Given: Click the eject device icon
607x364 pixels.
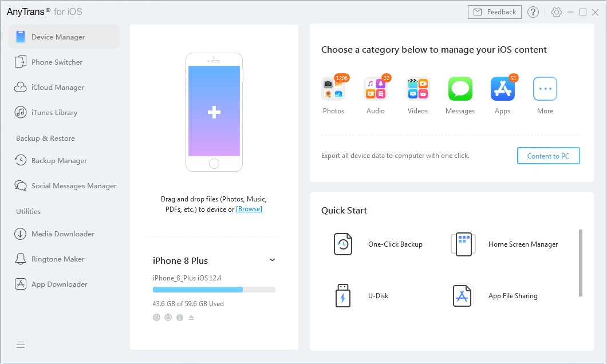Looking at the screenshot, I should click(191, 318).
